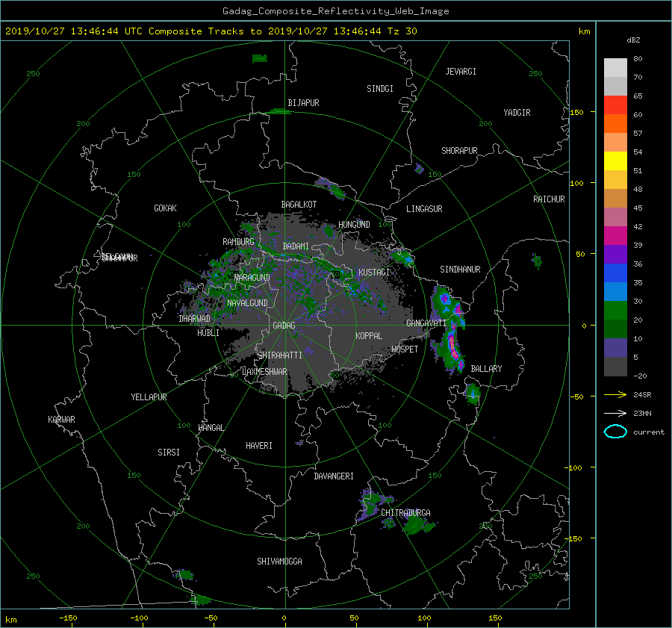
Task: Click the KOPPAL city label
Action: [369, 336]
